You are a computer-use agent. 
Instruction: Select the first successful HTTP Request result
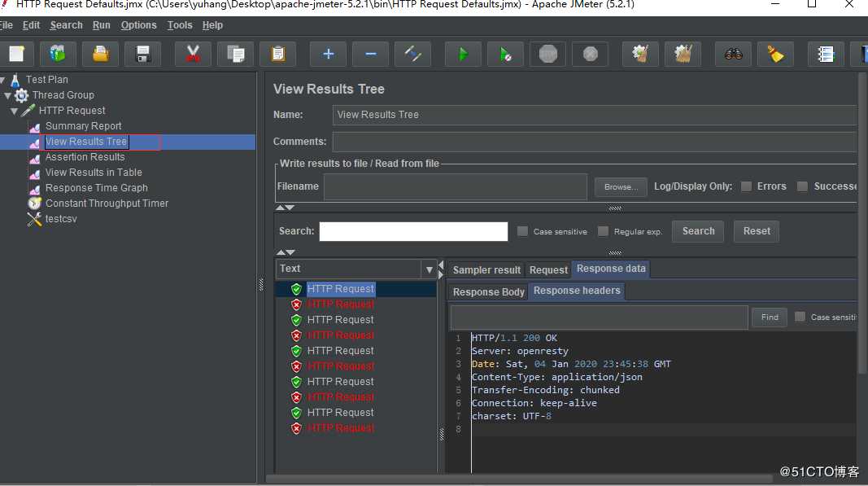[x=340, y=289]
